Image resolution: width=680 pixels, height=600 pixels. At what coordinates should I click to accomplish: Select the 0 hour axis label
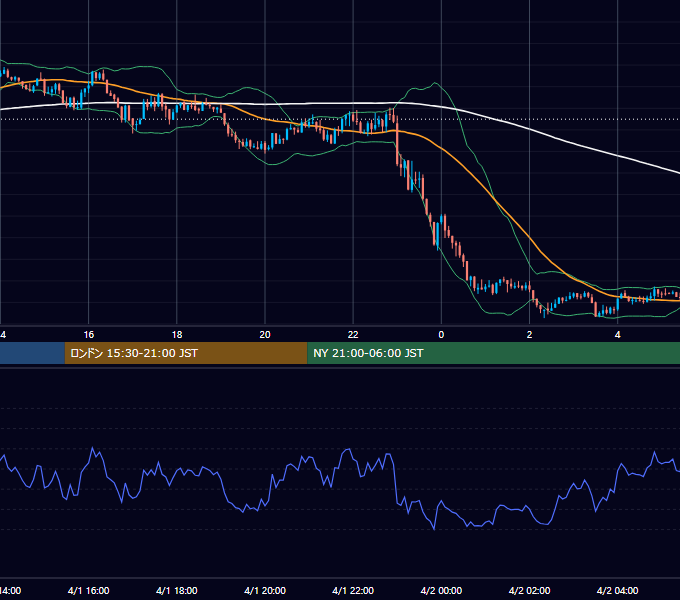point(441,335)
